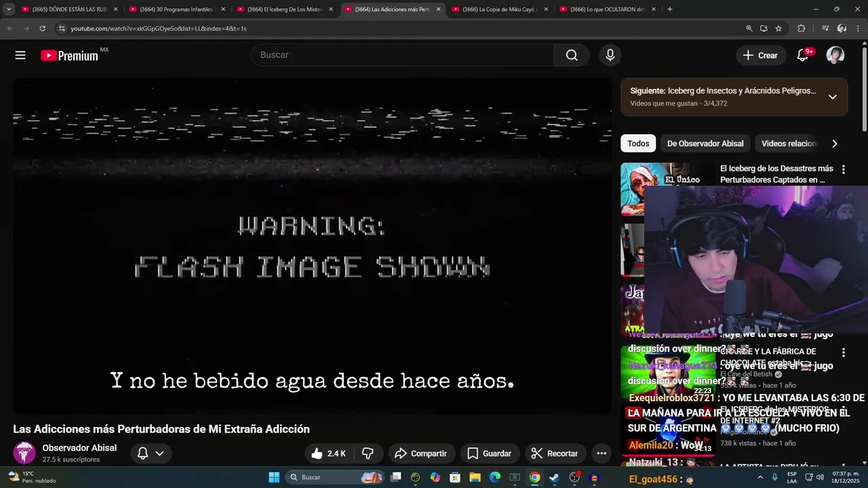Show more filter chips with right arrow
Screen dimensions: 868x488
tap(834, 144)
